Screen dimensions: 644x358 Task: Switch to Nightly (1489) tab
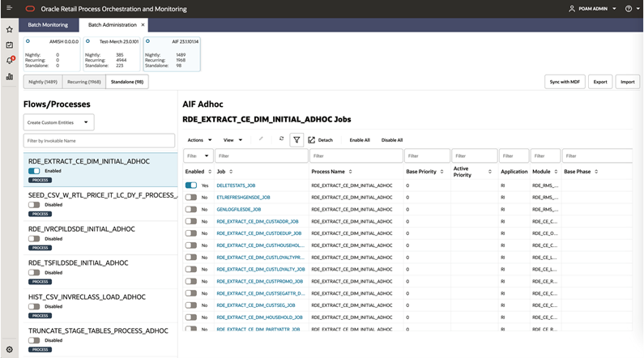[43, 82]
